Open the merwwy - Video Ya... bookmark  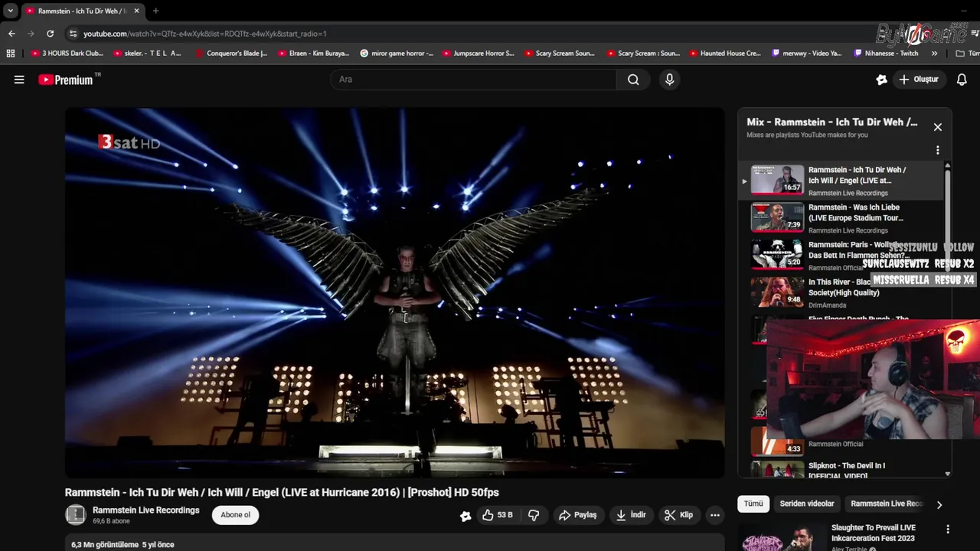(x=807, y=54)
